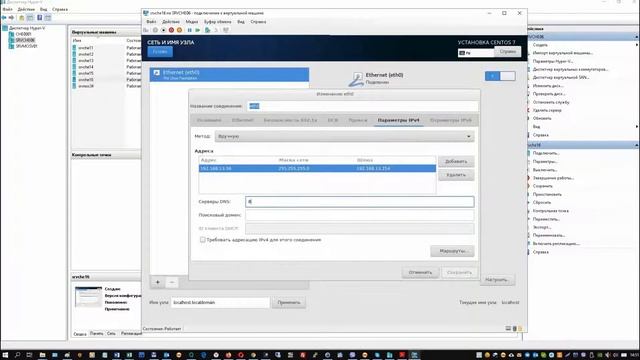
Task: Open Файл menu in VM connection window
Action: click(x=151, y=22)
